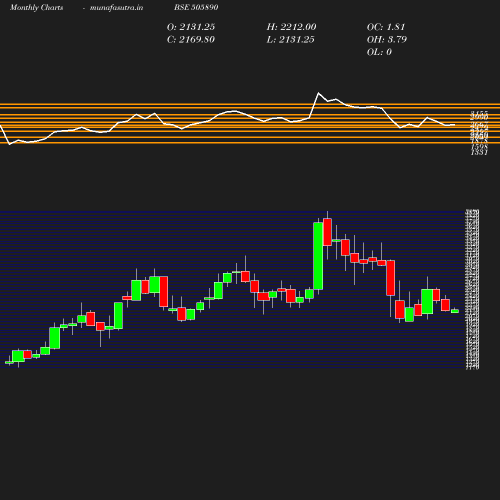The width and height of the screenshot is (500, 500).
Task: Click the first green candle at the chart's left
Action: click(9, 362)
